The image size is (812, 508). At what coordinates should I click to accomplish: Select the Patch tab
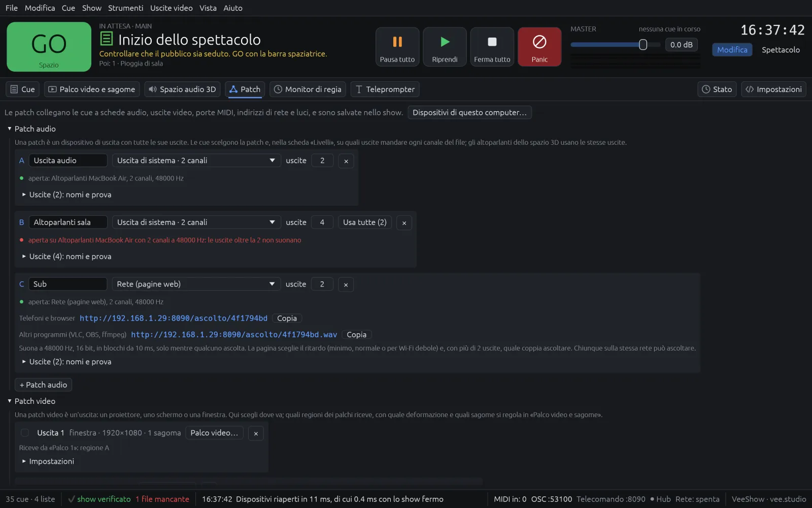[x=245, y=89]
